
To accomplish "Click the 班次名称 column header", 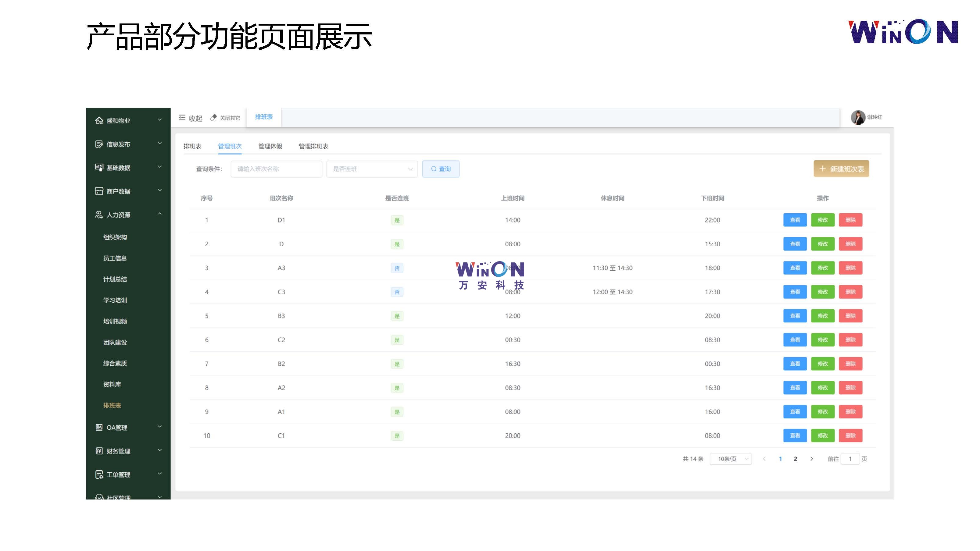I will pos(281,198).
